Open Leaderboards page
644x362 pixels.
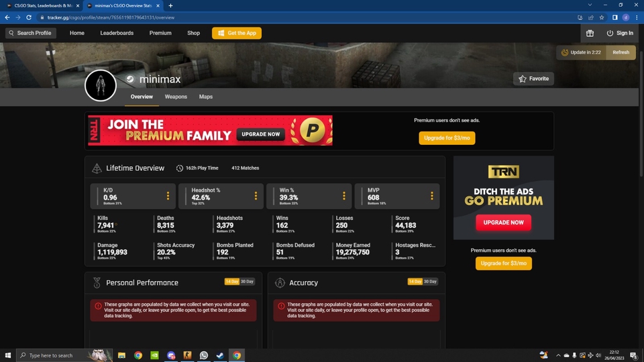tap(117, 33)
